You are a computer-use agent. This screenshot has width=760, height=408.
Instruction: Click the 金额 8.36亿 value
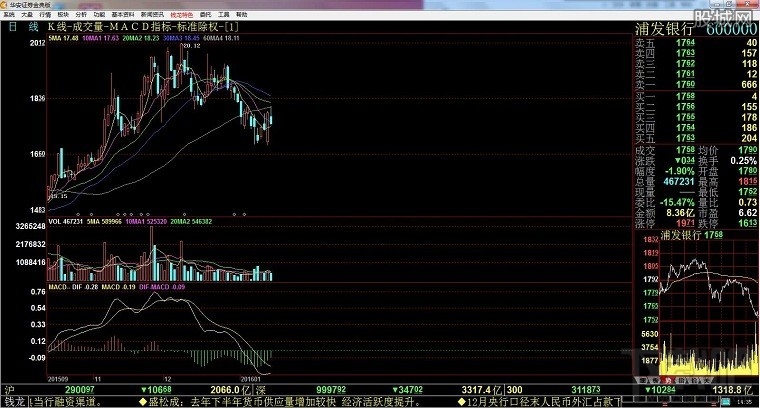681,213
